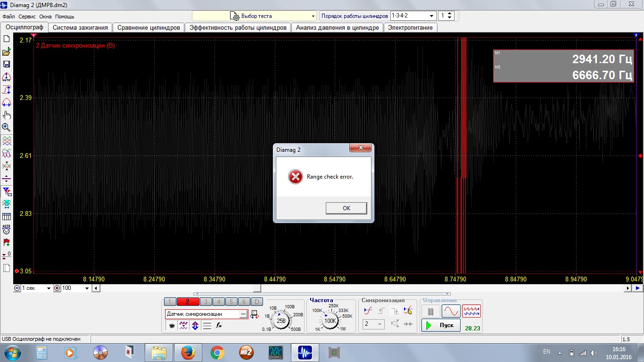Screen dimensions: 644x362
Task: Toggle channel visibility with the eye icon
Action: (x=172, y=325)
